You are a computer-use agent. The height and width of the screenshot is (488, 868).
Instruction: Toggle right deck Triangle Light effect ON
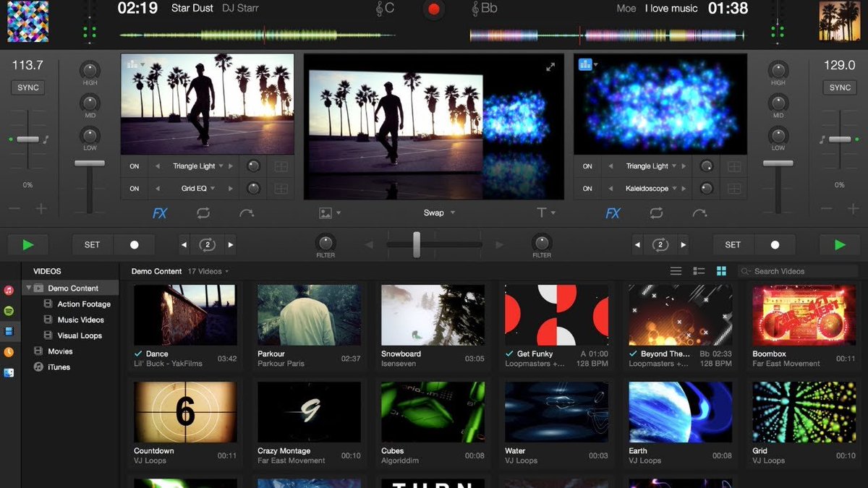tap(587, 166)
